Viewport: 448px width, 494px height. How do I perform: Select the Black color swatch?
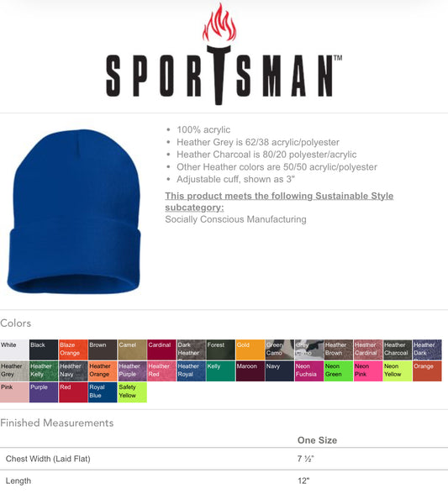44,349
